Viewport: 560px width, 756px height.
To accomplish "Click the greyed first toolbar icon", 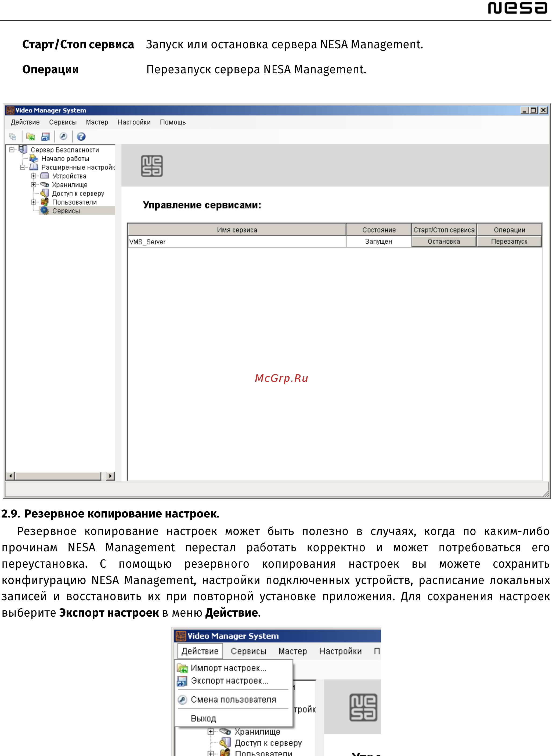I will (13, 136).
